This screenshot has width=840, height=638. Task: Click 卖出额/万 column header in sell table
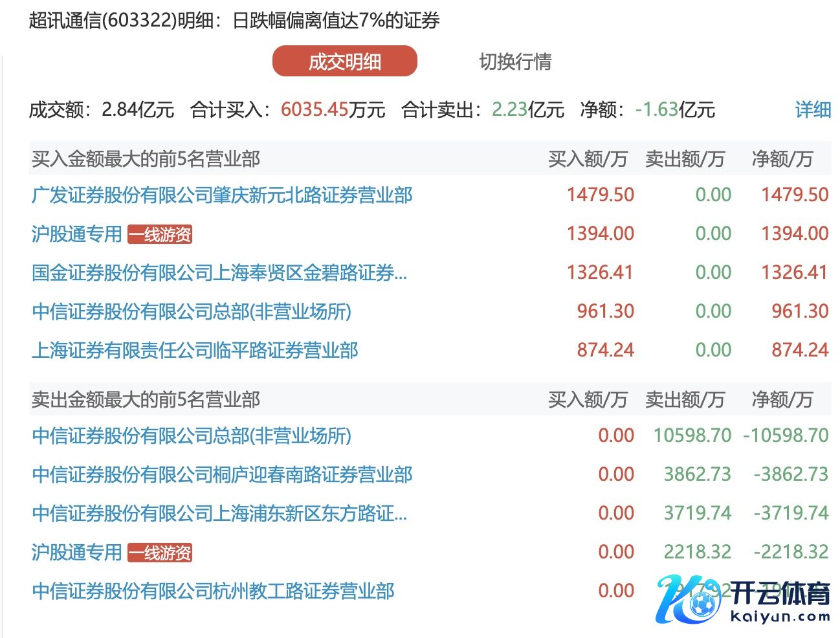click(x=685, y=399)
